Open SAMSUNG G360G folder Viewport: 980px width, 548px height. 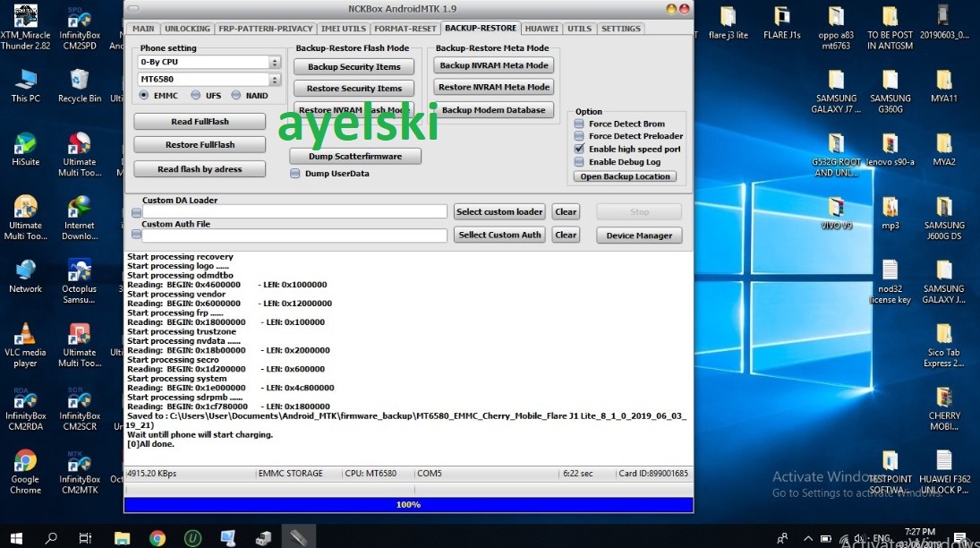coord(890,92)
